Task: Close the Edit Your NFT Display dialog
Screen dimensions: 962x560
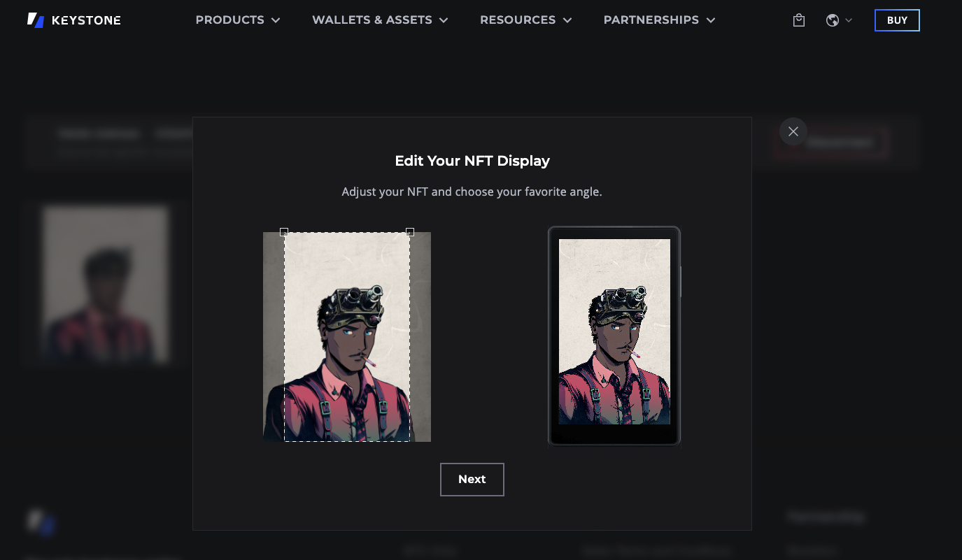Action: 793,131
